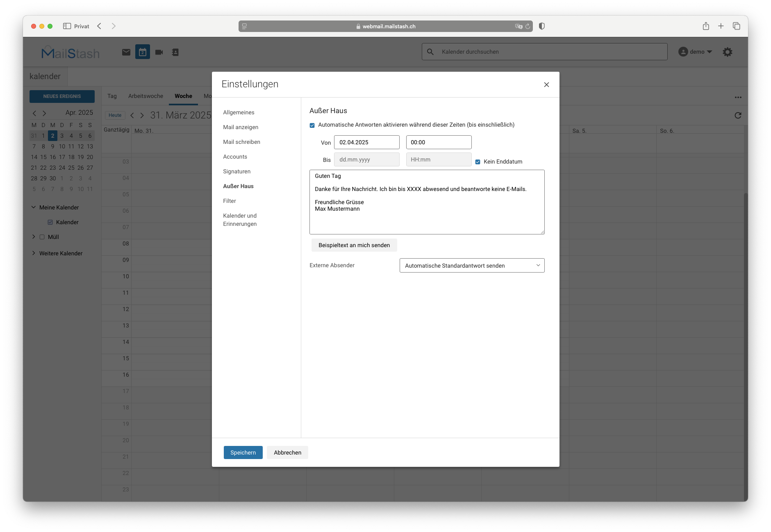Expand the Weitere Kalender section
Screen dimensions: 771x532
click(34, 253)
